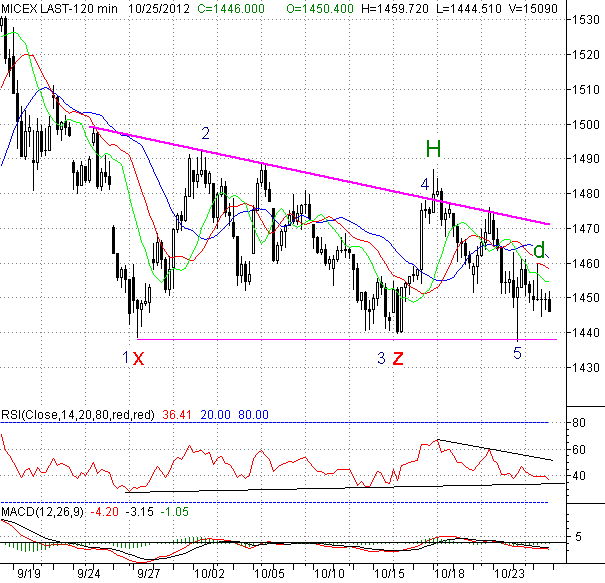Select the red 'Z' wave label
The image size is (605, 583).
[398, 359]
